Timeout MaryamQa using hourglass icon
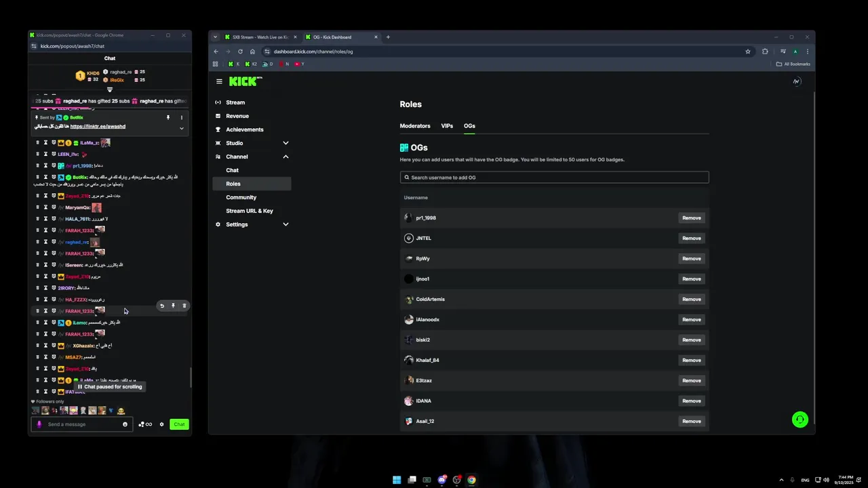 [x=45, y=207]
